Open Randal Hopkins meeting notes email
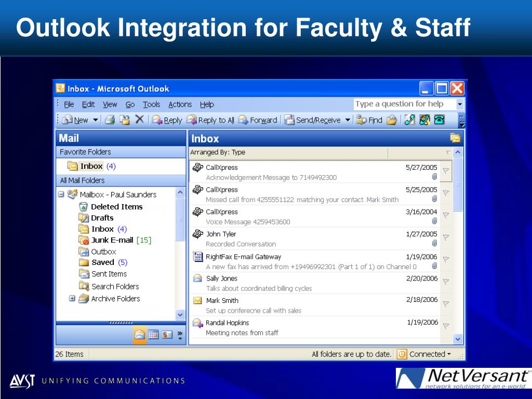This screenshot has height=399, width=532. (x=315, y=327)
